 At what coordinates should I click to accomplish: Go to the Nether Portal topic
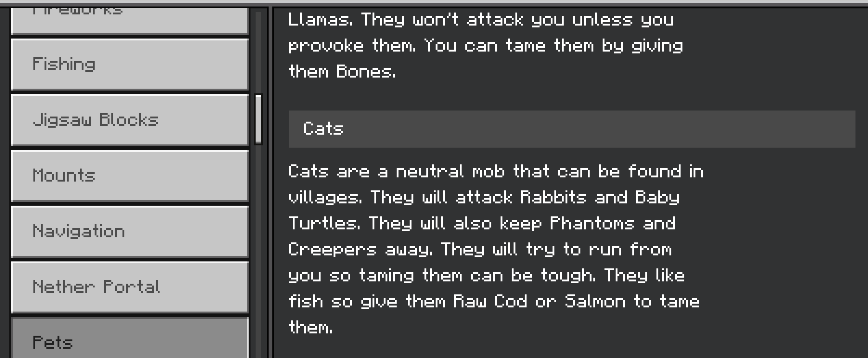click(129, 287)
